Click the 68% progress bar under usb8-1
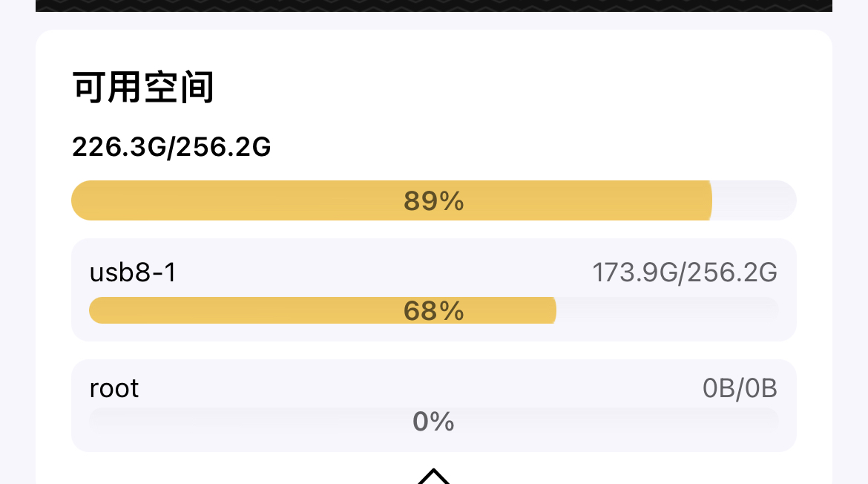Screen dimensions: 868x484 (x=434, y=310)
